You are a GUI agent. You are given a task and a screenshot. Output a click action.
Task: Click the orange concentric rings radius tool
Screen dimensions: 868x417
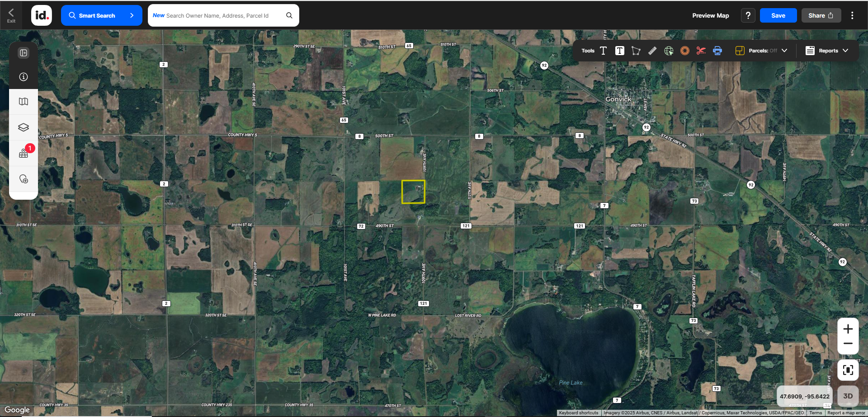685,51
